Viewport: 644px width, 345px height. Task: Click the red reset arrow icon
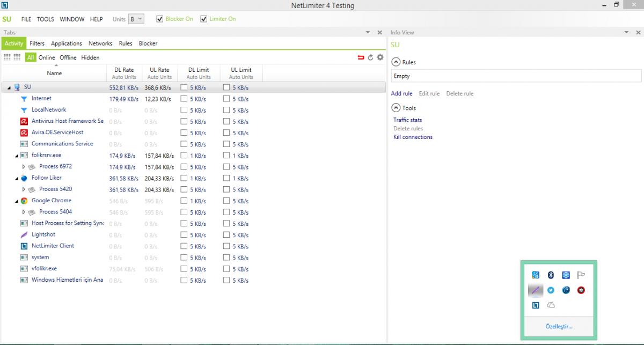click(x=361, y=57)
